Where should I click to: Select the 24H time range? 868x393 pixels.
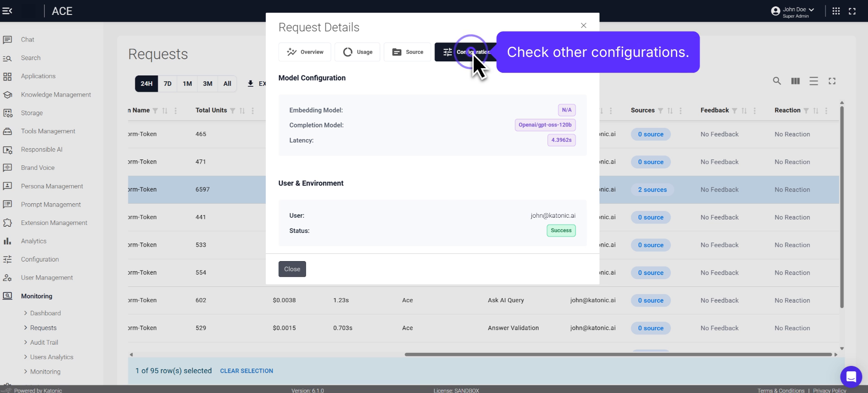tap(146, 84)
